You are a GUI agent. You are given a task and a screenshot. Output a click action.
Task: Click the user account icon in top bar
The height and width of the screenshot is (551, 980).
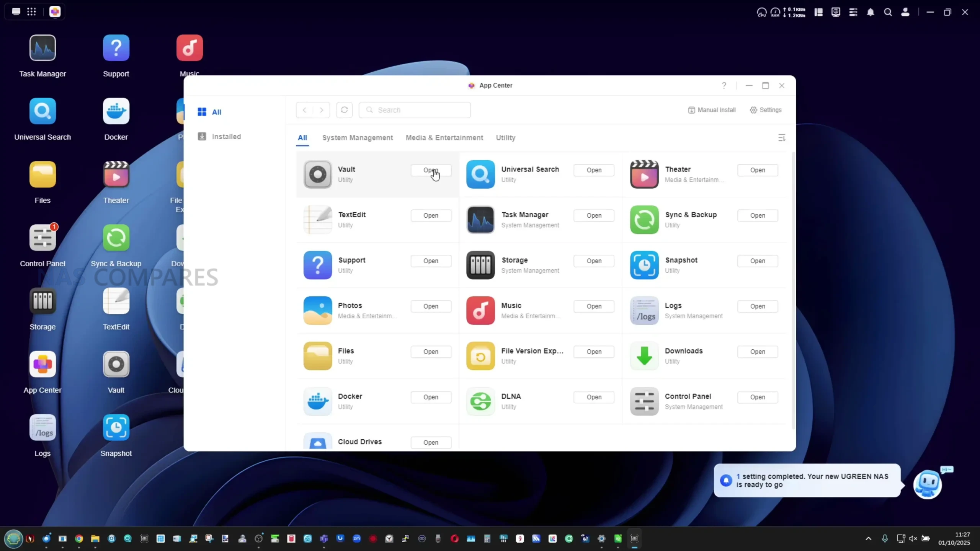(x=905, y=12)
